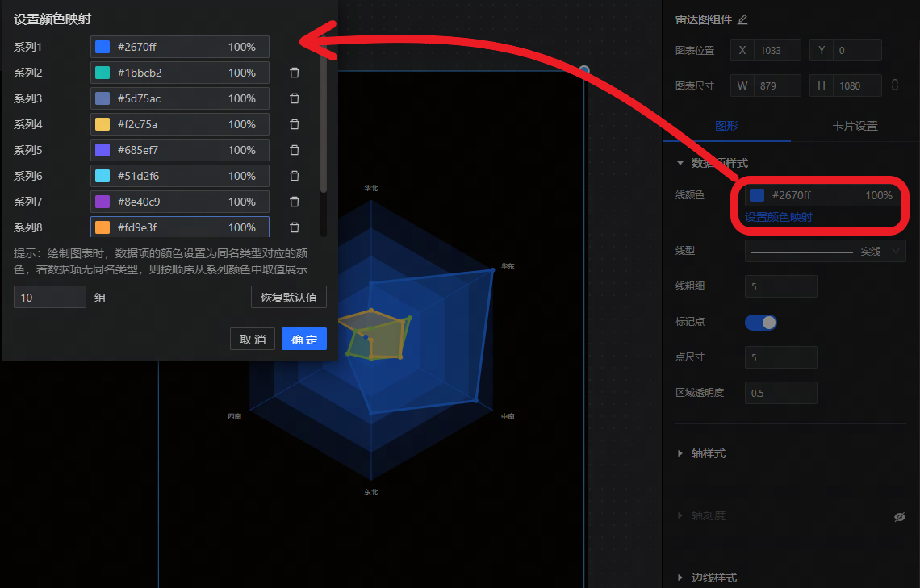
Task: Remove the 系列7 color mapping
Action: 295,202
